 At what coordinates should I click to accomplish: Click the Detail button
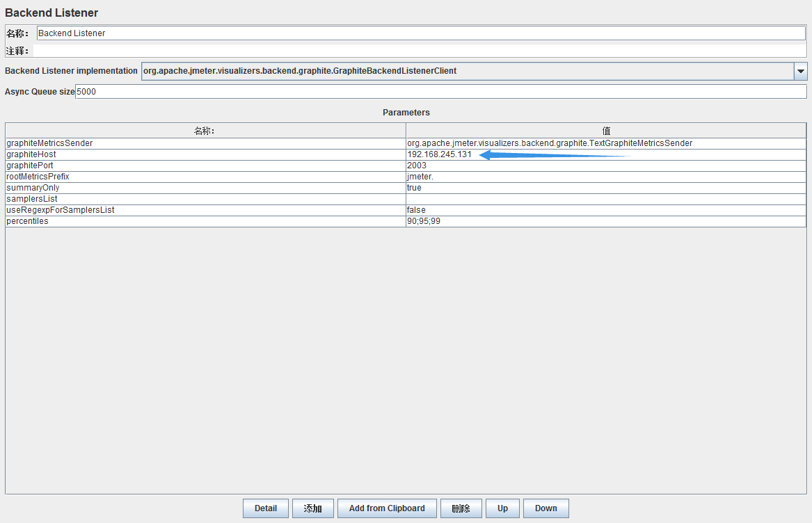tap(266, 508)
